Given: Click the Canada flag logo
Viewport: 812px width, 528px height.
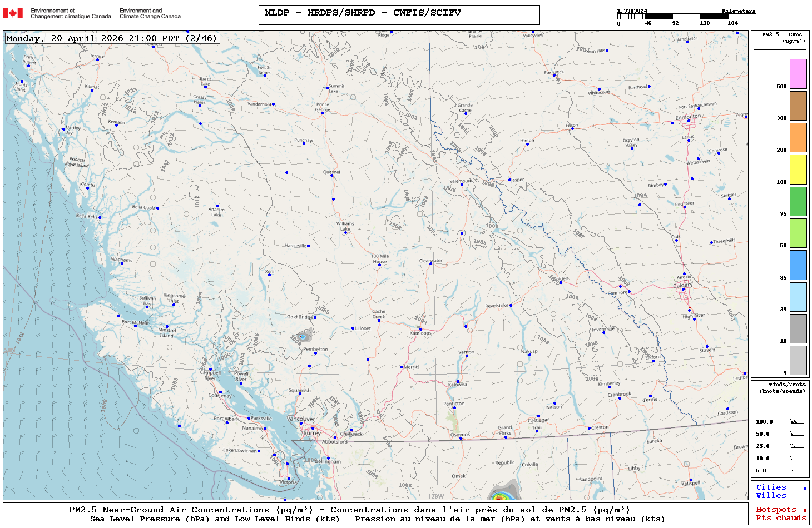Looking at the screenshot, I should [13, 13].
